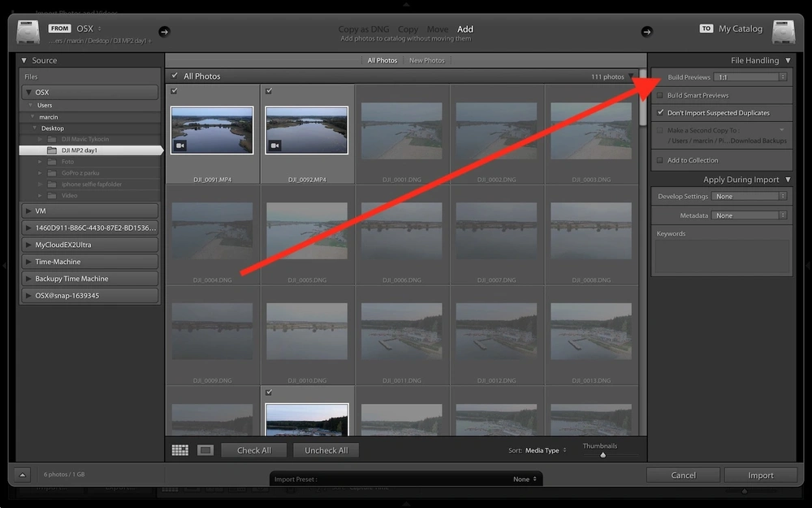Collapse the Apply During Import panel
This screenshot has width=812, height=508.
click(788, 180)
